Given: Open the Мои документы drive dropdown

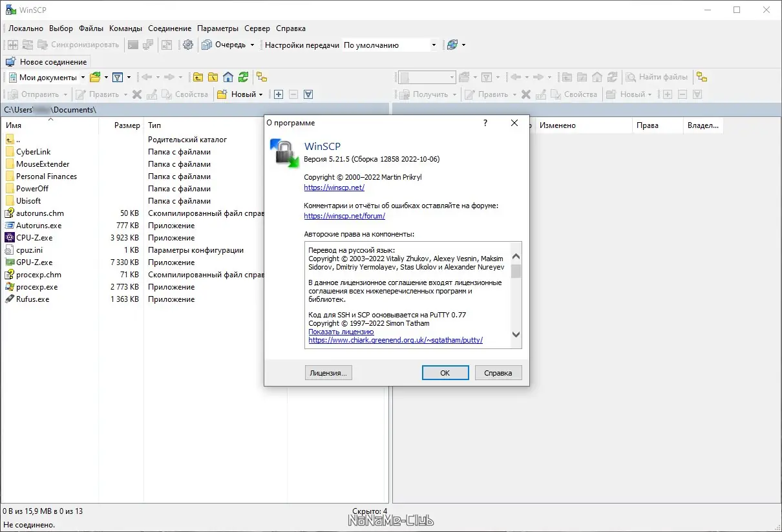Looking at the screenshot, I should click(83, 78).
